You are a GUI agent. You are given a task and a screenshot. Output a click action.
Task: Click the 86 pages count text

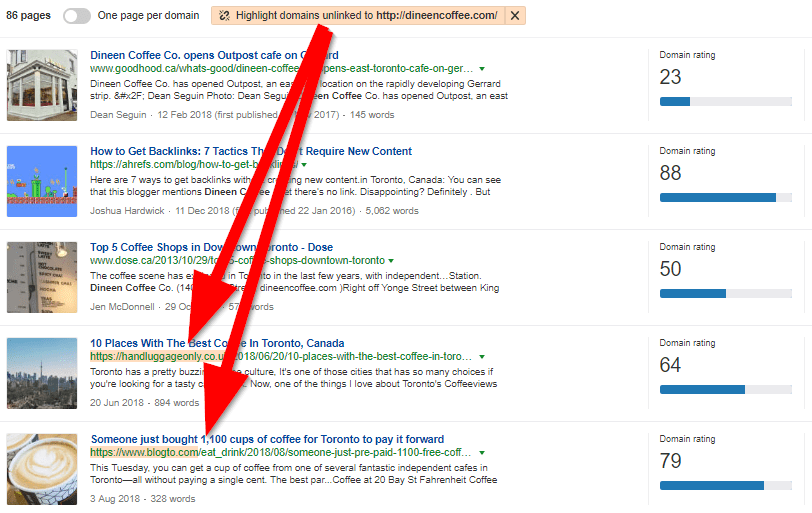click(28, 16)
